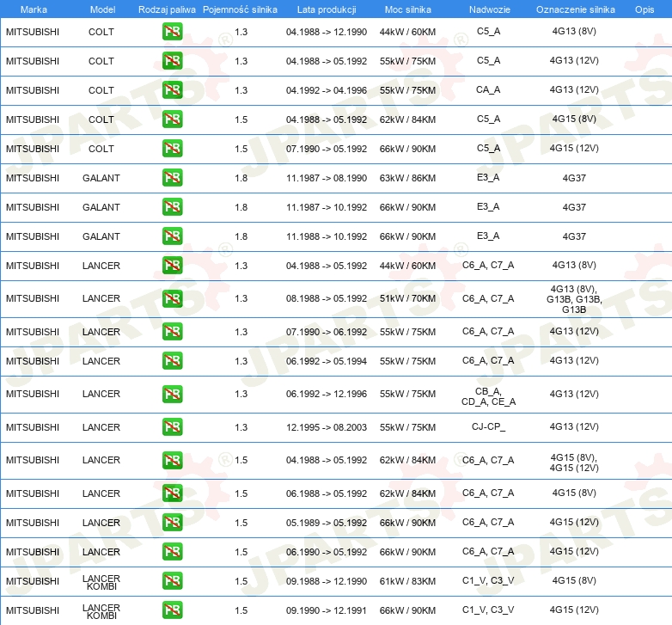Click the Model column header
672x625 pixels.
[x=101, y=9]
